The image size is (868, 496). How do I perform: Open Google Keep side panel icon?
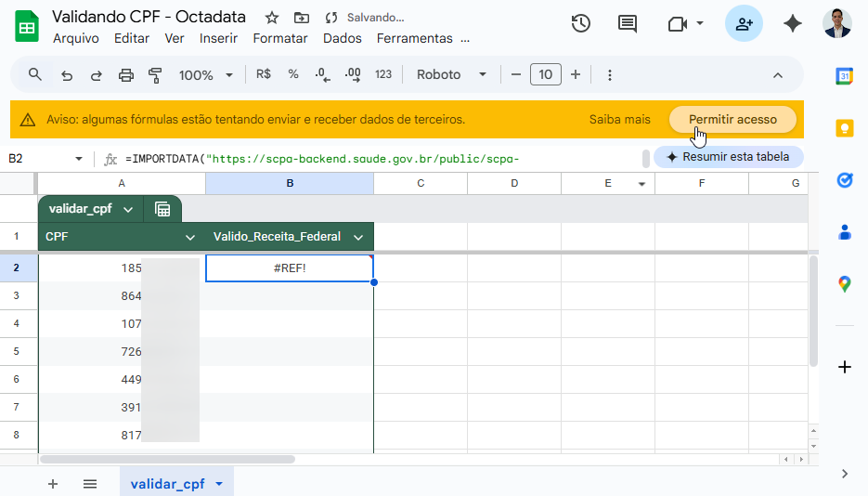pos(844,128)
